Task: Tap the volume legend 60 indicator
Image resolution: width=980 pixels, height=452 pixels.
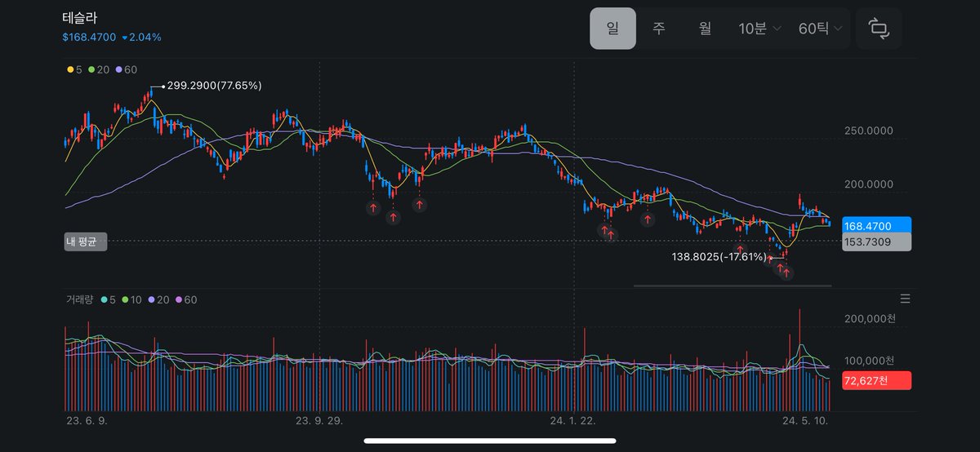Action: pos(186,299)
